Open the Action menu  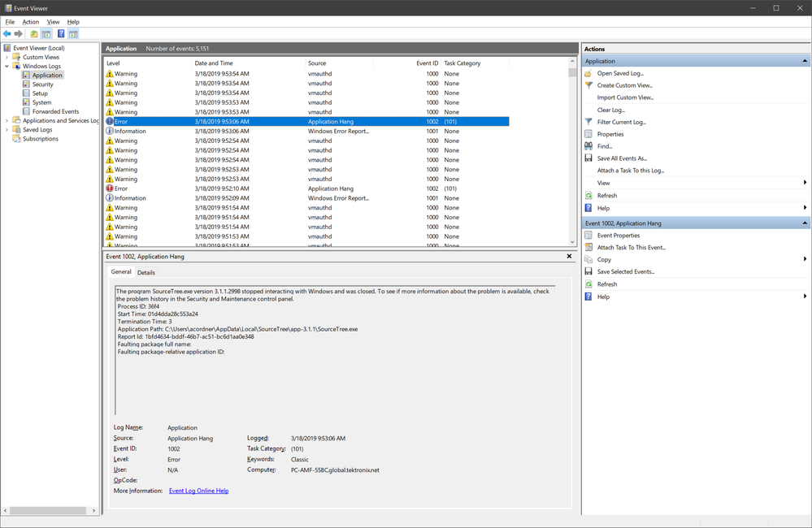[31, 22]
